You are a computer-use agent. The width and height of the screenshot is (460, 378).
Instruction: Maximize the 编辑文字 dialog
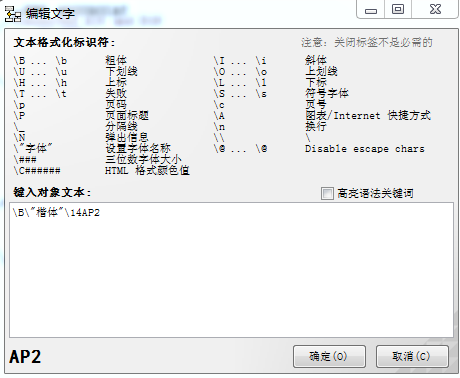pyautogui.click(x=398, y=9)
